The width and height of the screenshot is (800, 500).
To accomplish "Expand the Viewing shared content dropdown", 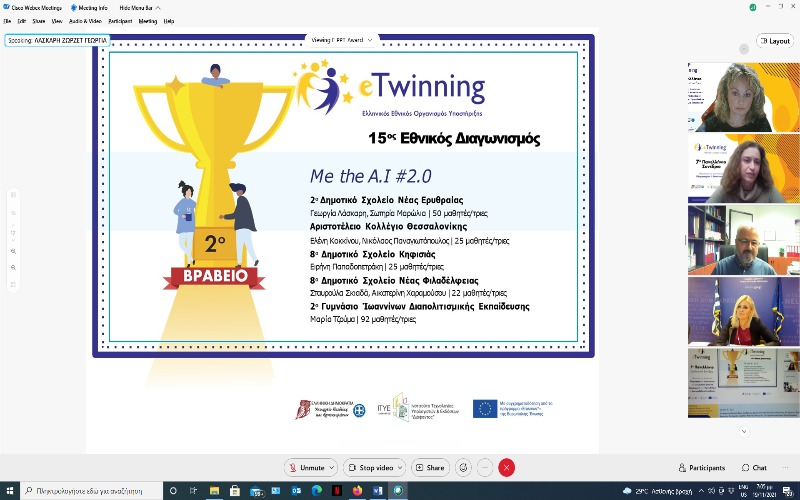I will (x=342, y=40).
